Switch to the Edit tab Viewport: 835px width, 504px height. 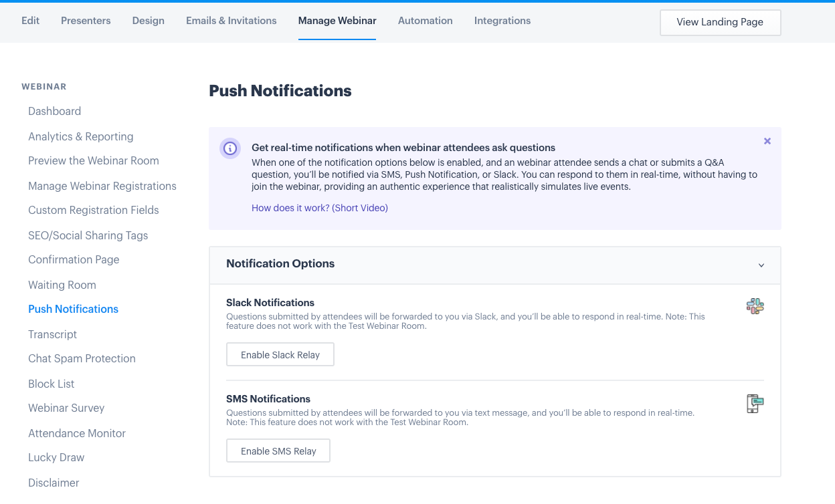tap(30, 21)
